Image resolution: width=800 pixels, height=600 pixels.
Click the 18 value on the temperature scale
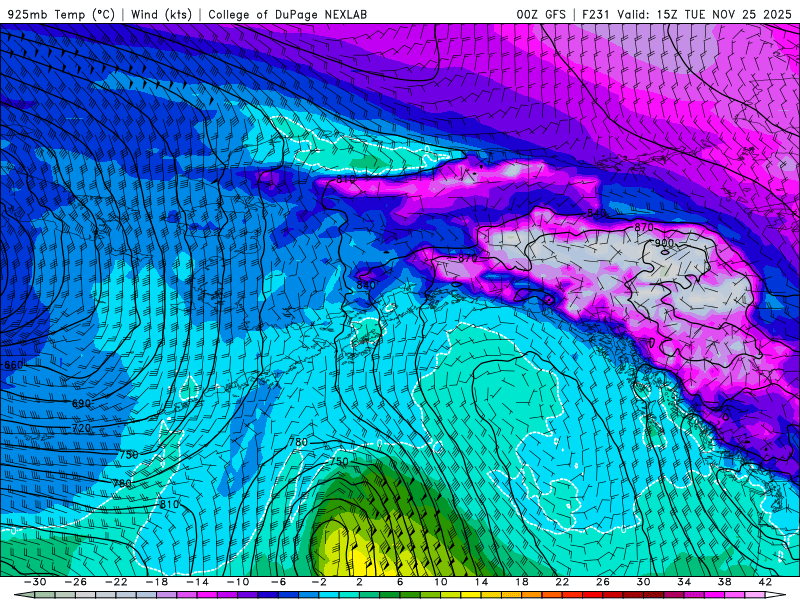point(522,582)
